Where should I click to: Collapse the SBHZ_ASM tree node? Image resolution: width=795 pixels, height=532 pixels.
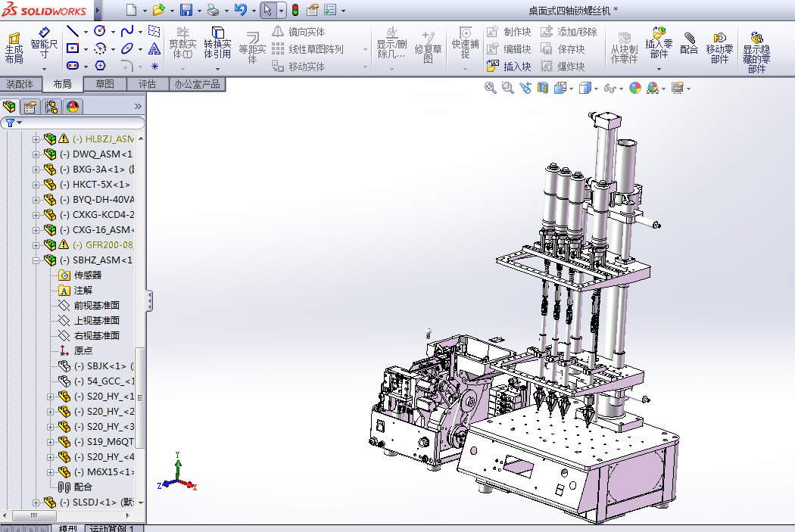pyautogui.click(x=36, y=260)
